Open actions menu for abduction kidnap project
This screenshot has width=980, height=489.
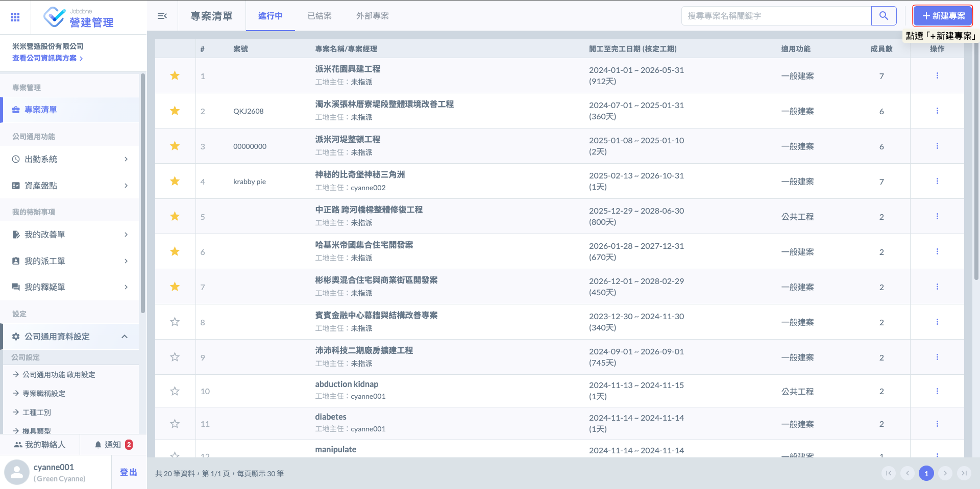tap(937, 391)
